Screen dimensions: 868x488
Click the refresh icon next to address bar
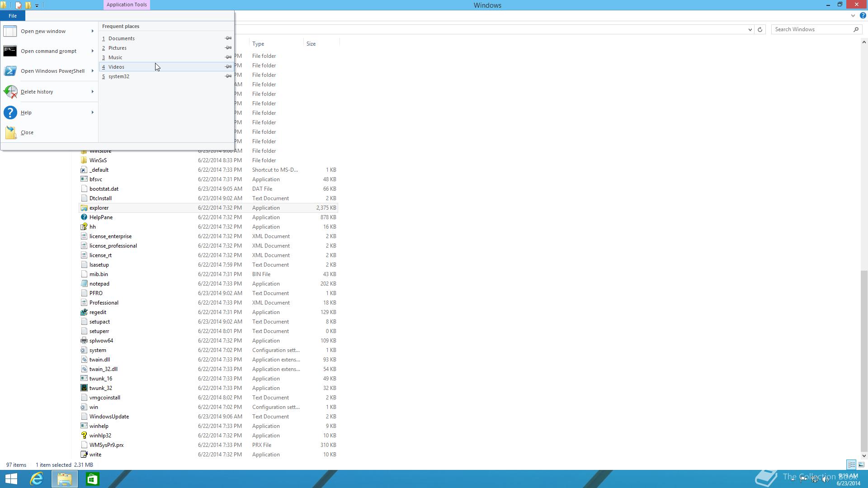tap(760, 29)
